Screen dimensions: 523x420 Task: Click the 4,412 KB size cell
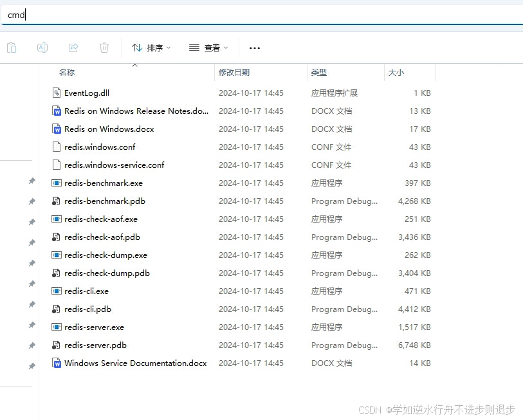414,309
